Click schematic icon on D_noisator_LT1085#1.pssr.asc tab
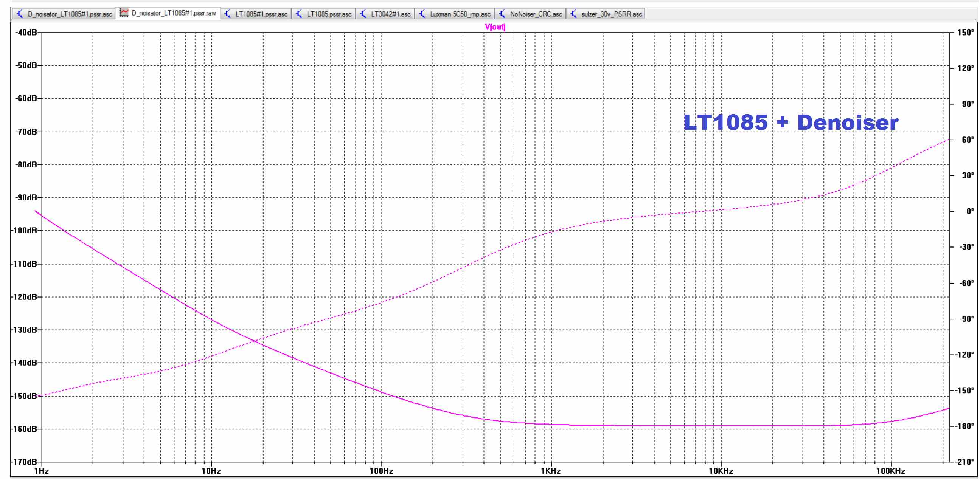Image resolution: width=980 pixels, height=479 pixels. pos(20,14)
